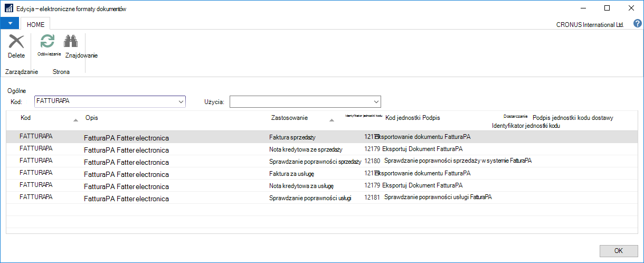644x263 pixels.
Task: Click code unit value 12180
Action: [372, 161]
